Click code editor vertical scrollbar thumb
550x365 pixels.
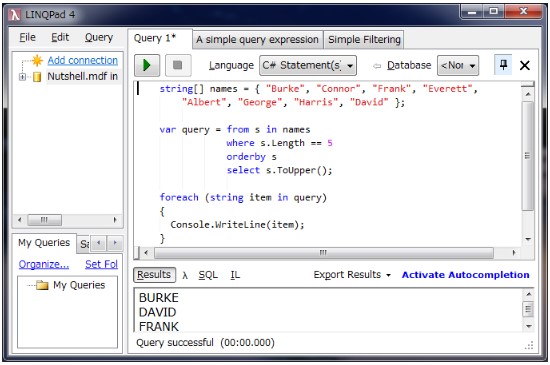point(527,156)
